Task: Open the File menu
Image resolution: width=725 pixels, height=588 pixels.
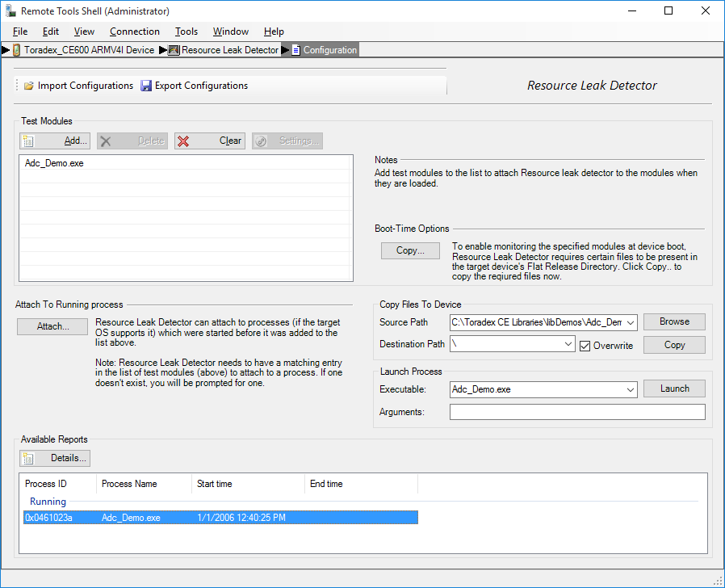Action: point(20,31)
